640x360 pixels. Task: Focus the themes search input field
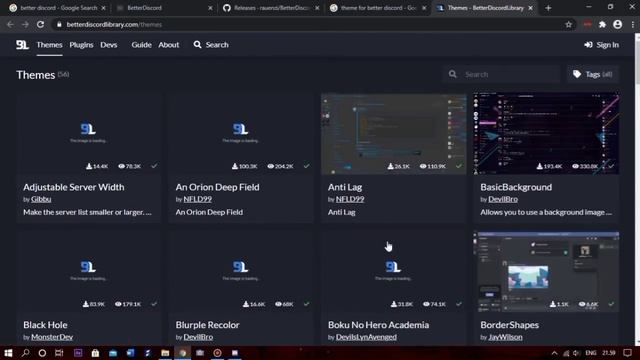pyautogui.click(x=502, y=74)
